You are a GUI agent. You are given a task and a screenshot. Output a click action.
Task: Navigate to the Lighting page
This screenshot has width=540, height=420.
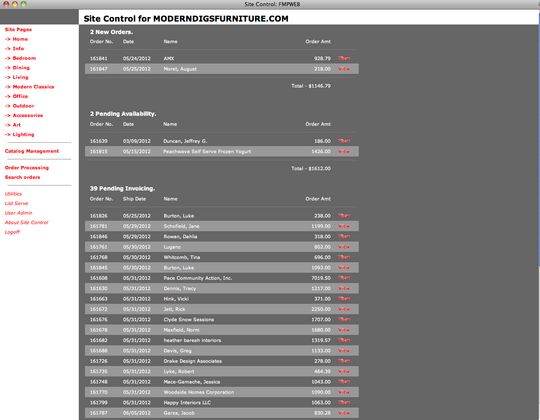pyautogui.click(x=20, y=135)
